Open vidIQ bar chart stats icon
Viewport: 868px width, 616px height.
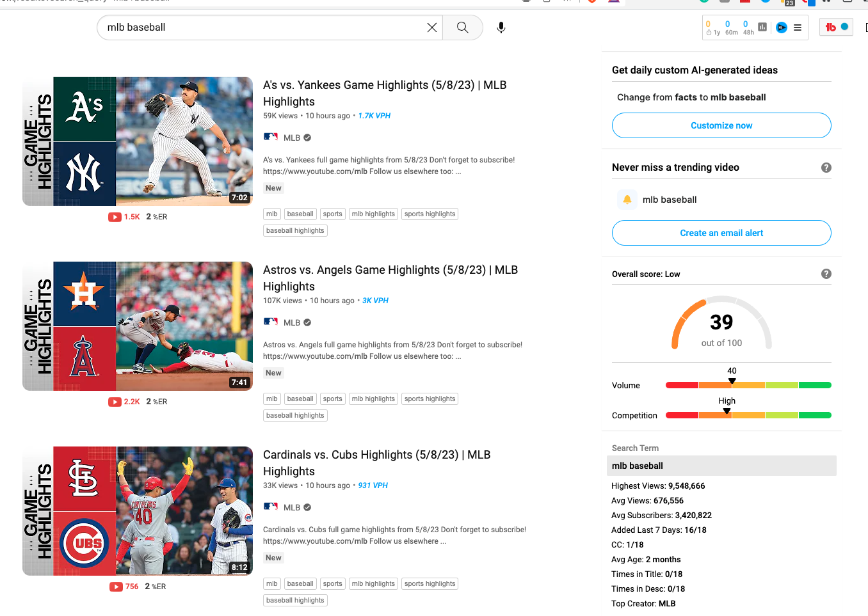point(762,28)
